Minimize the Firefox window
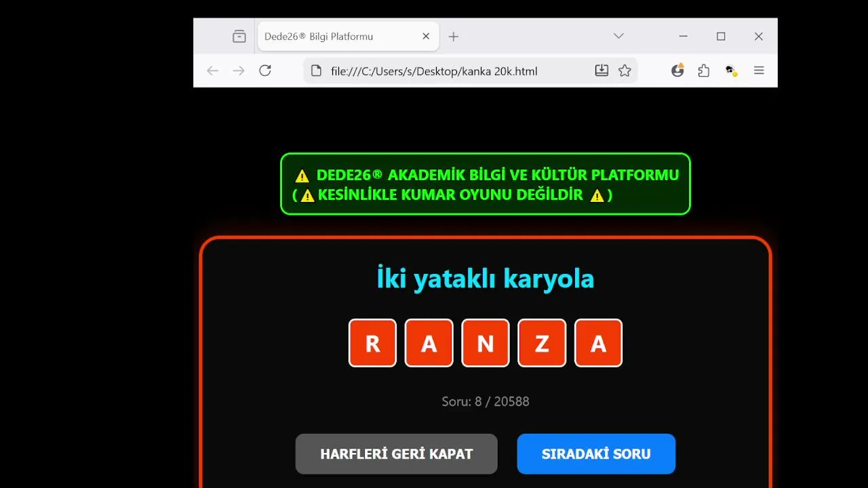 (x=684, y=37)
